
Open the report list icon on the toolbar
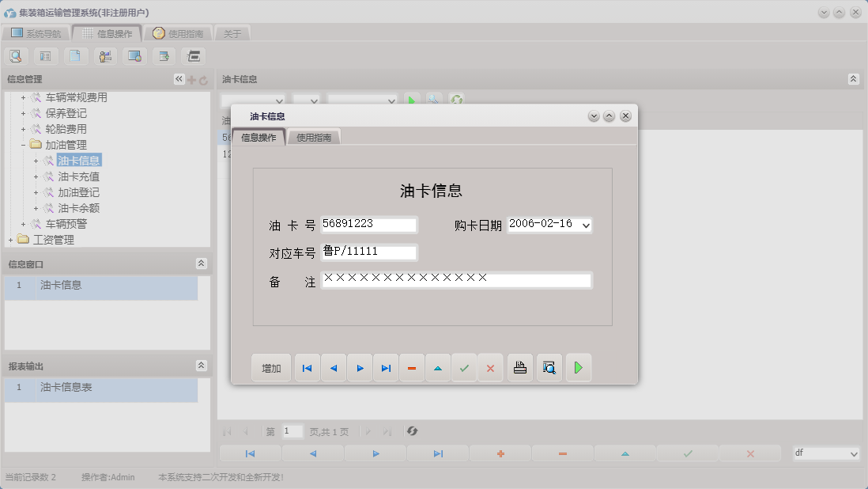[45, 55]
